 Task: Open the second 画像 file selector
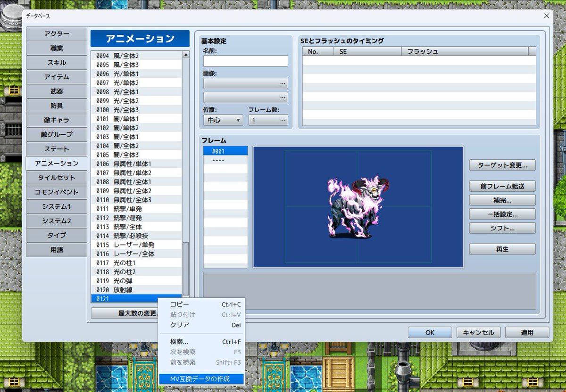[x=246, y=98]
